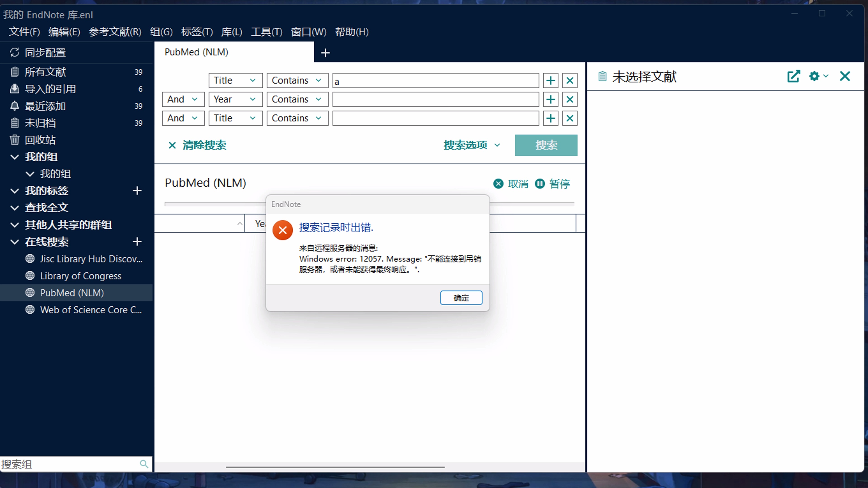Open the 回收站 trash icon
Image resolution: width=868 pixels, height=488 pixels.
click(14, 140)
